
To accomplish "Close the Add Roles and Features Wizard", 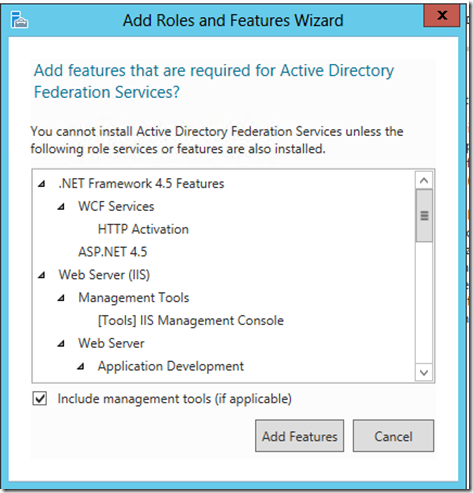I will pos(442,15).
